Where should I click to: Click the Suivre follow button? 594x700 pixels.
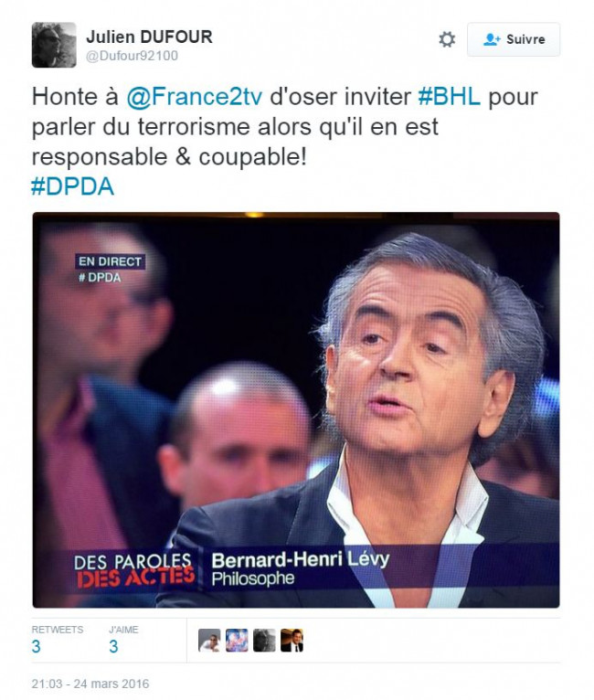[514, 39]
